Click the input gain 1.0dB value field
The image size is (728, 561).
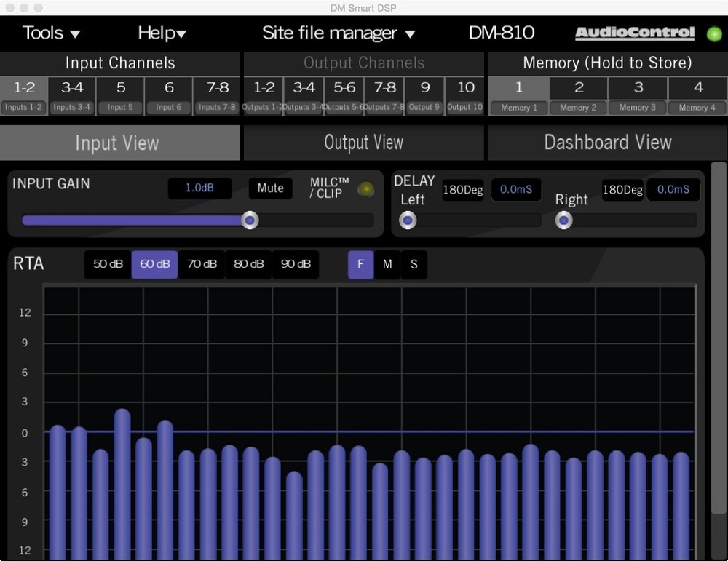[199, 188]
